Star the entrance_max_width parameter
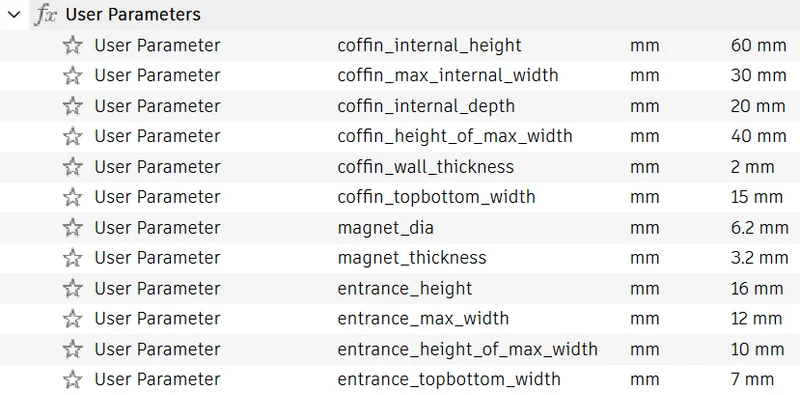 click(x=72, y=318)
